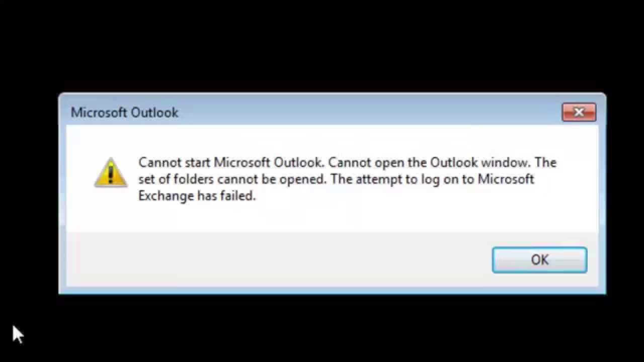Click the "Microsoft Outlook" dialog title text

pyautogui.click(x=124, y=113)
